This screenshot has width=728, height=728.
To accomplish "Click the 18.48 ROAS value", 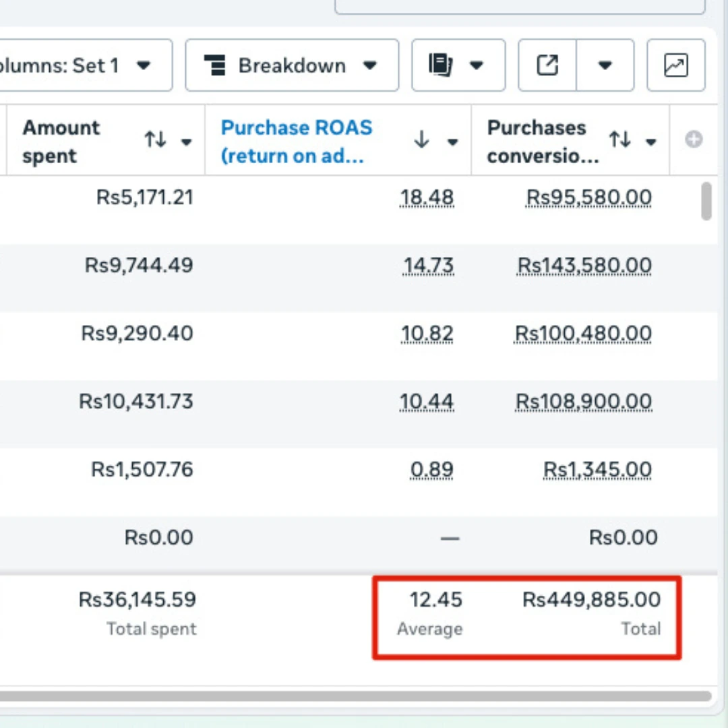I will [x=427, y=198].
